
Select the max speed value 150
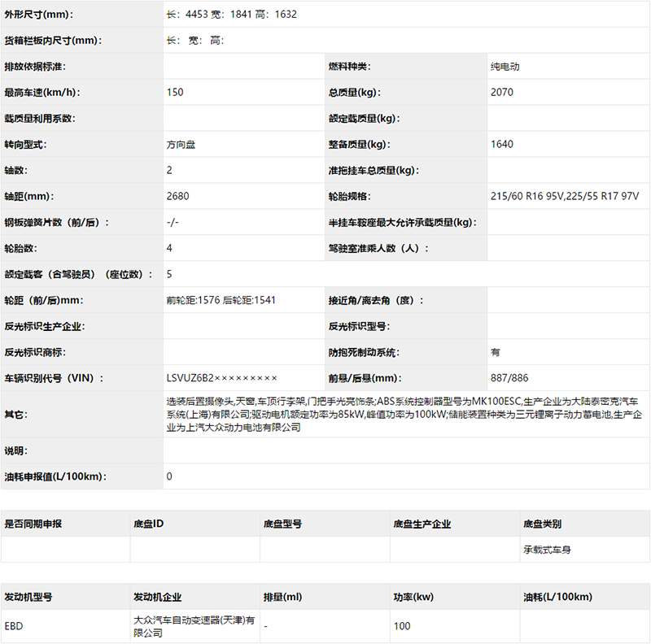[175, 93]
